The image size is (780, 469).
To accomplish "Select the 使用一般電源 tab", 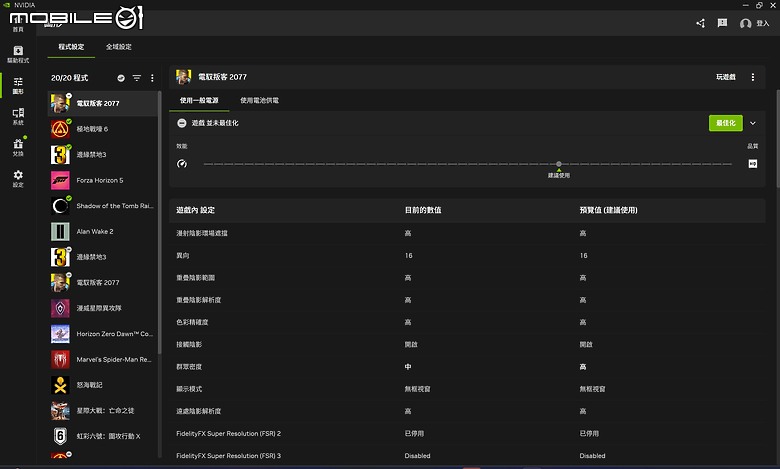I will click(x=199, y=100).
